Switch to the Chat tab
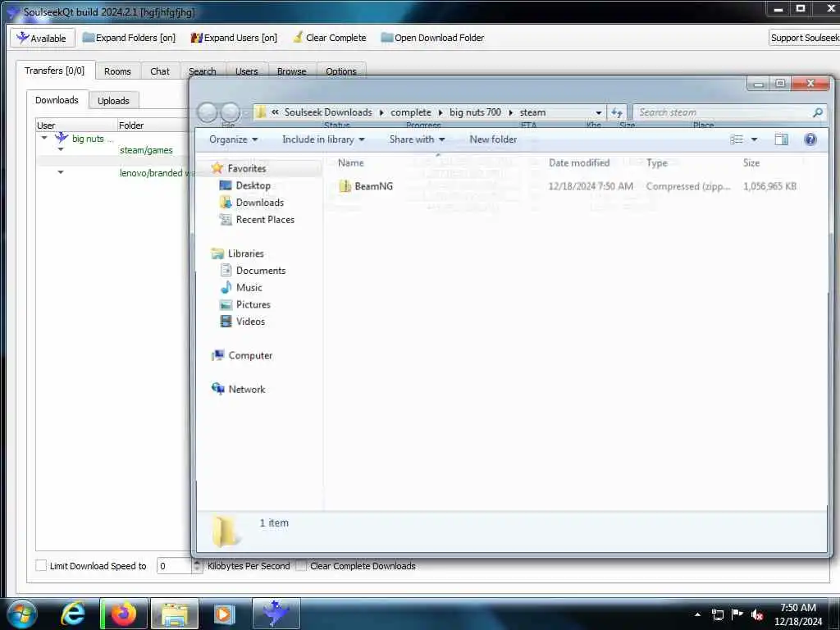 pyautogui.click(x=160, y=71)
